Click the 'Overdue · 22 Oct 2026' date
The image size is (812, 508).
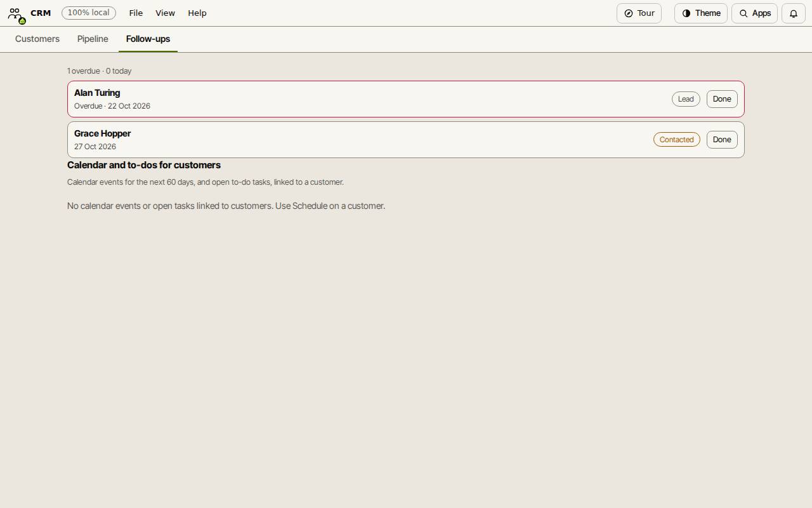tap(112, 106)
